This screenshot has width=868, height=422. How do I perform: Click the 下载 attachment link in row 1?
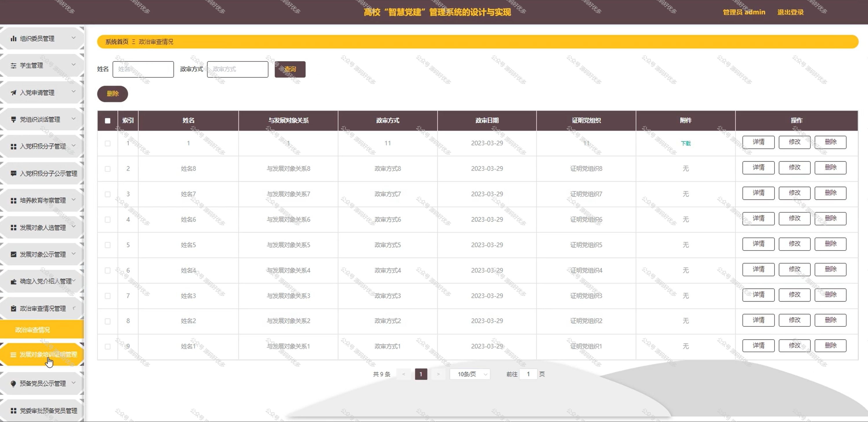(685, 143)
